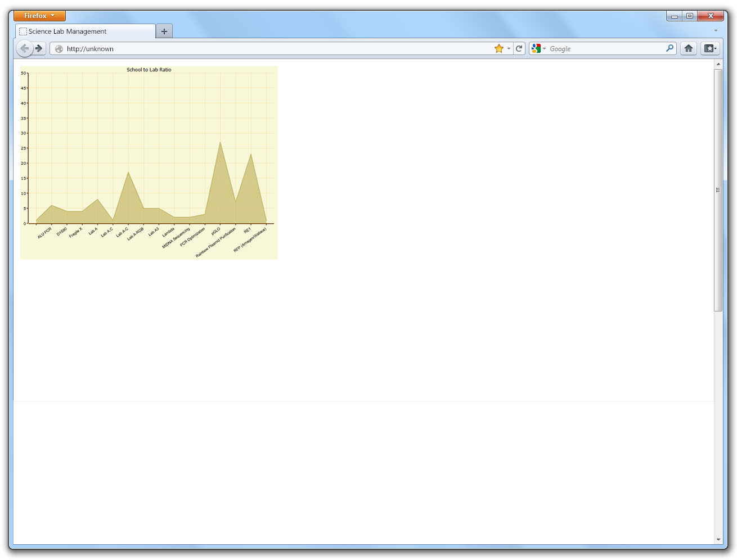Image resolution: width=737 pixels, height=560 pixels.
Task: Reload the current page
Action: (519, 48)
